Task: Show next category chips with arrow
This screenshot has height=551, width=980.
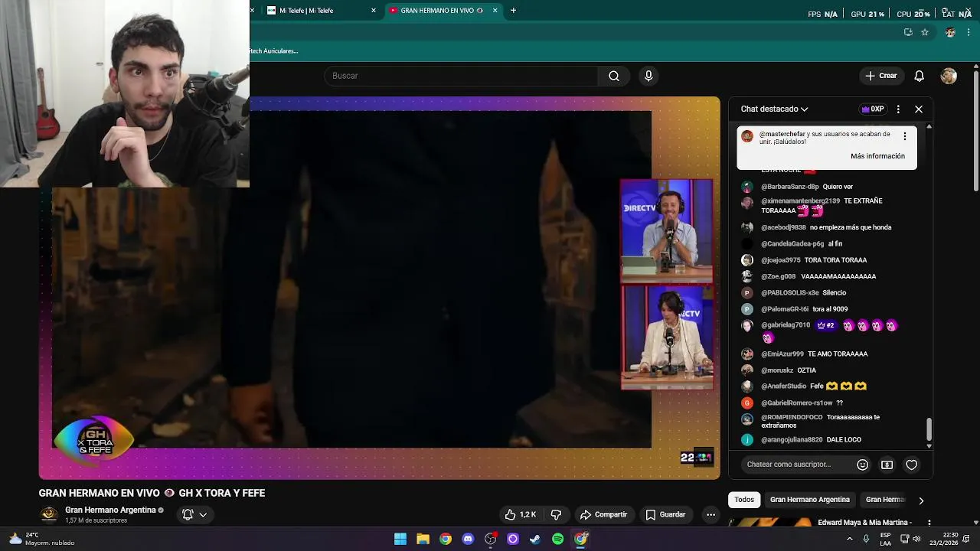Action: (x=921, y=500)
